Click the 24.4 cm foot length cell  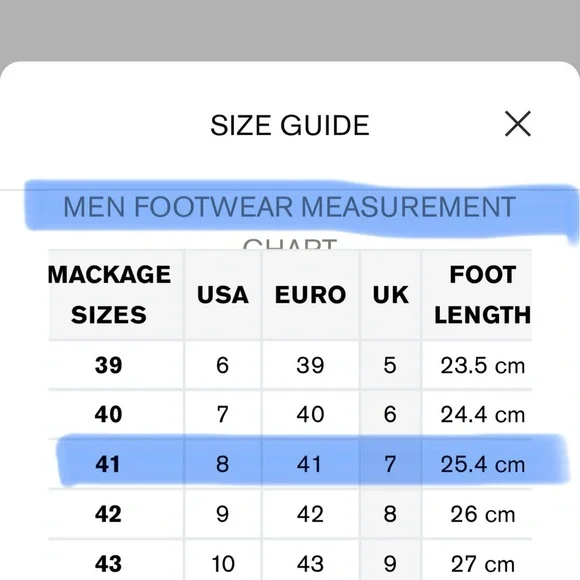pos(482,414)
